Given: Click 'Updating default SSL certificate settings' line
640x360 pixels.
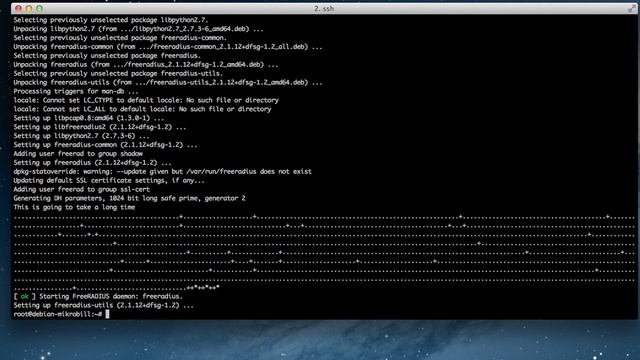Looking at the screenshot, I should 109,180.
